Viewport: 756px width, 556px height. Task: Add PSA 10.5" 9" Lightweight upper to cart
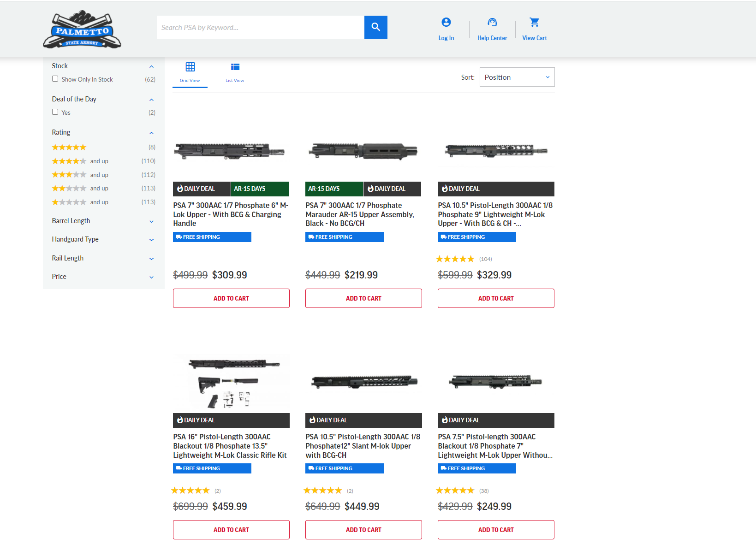click(x=496, y=298)
